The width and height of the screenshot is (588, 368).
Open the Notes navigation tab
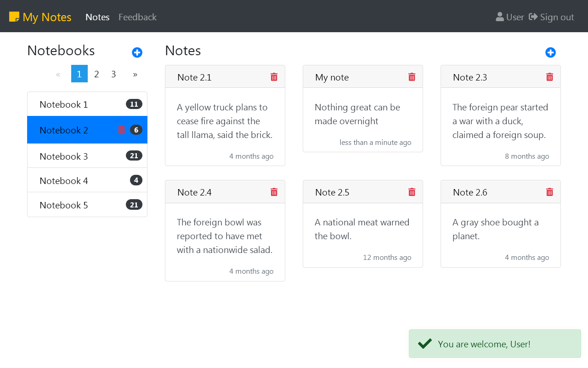point(97,17)
